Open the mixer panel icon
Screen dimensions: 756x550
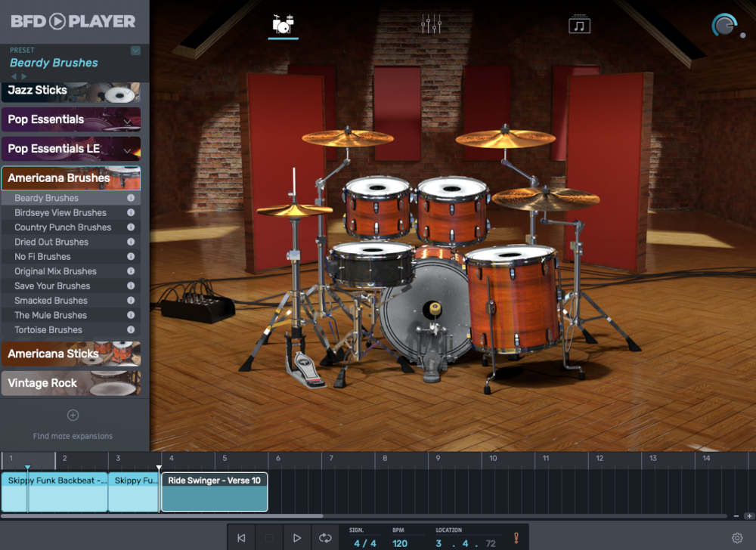(431, 23)
